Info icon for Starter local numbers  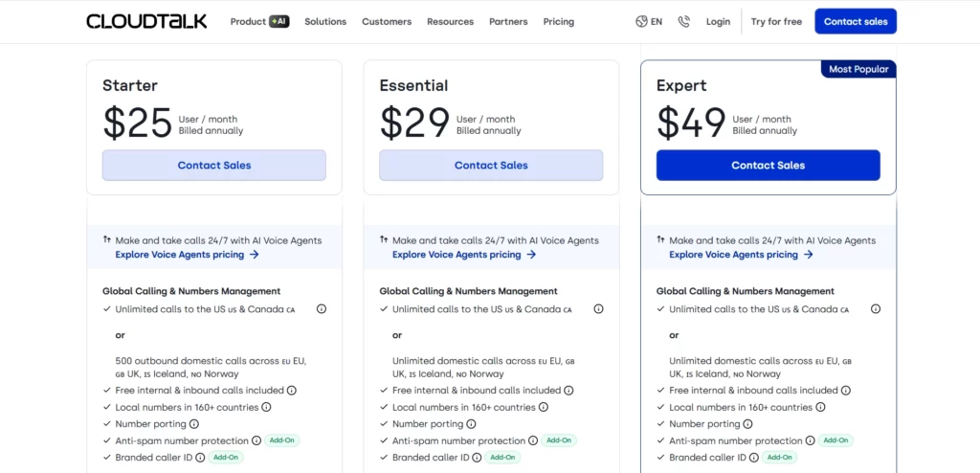click(x=266, y=407)
